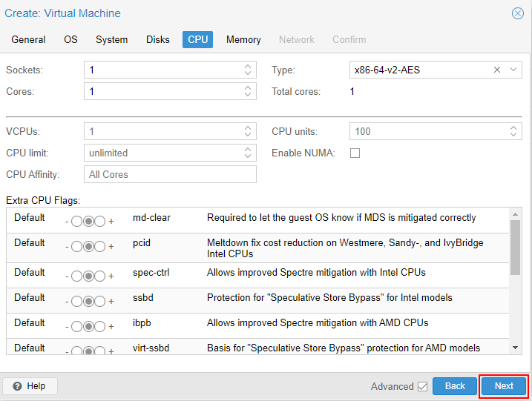Image resolution: width=532 pixels, height=401 pixels.
Task: Click the Back button
Action: tap(455, 386)
